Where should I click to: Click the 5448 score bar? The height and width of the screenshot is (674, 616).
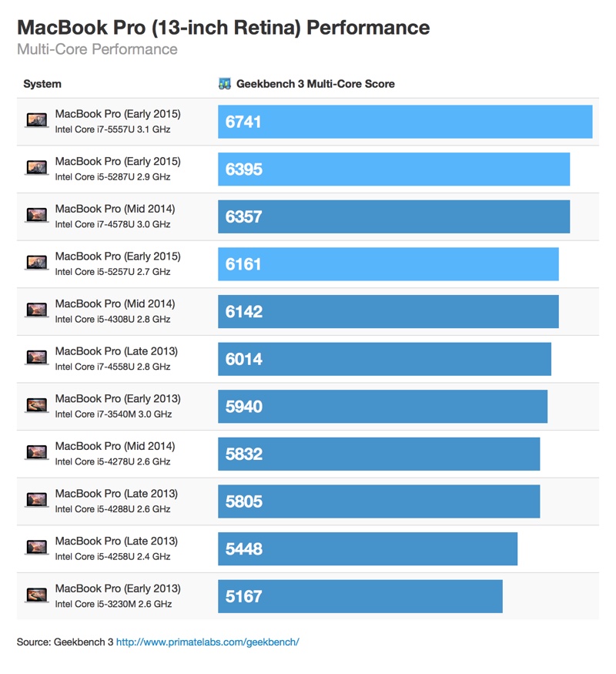coord(368,549)
